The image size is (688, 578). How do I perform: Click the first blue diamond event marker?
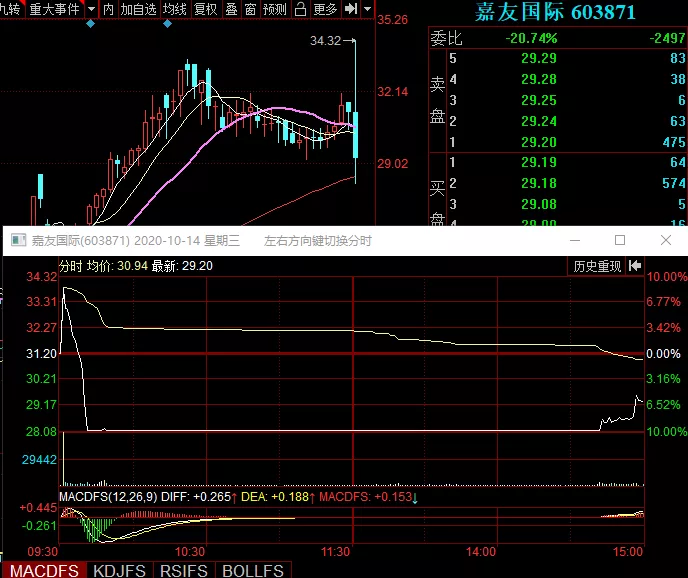click(90, 24)
